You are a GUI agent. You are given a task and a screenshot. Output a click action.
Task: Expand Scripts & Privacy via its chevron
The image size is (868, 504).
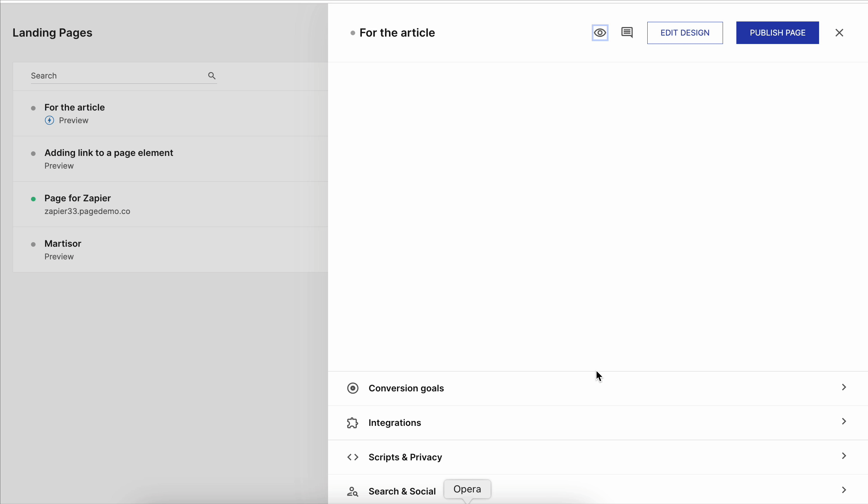844,456
